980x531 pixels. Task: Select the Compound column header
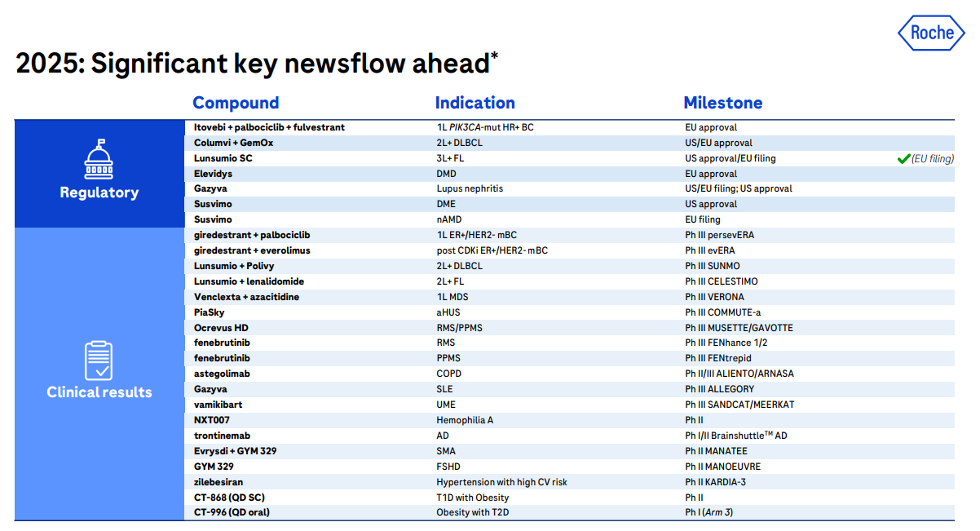pos(236,103)
